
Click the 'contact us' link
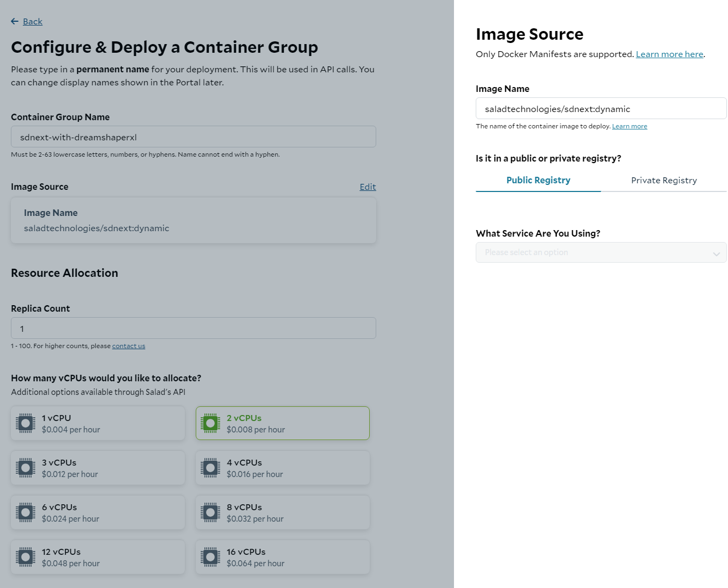(128, 346)
